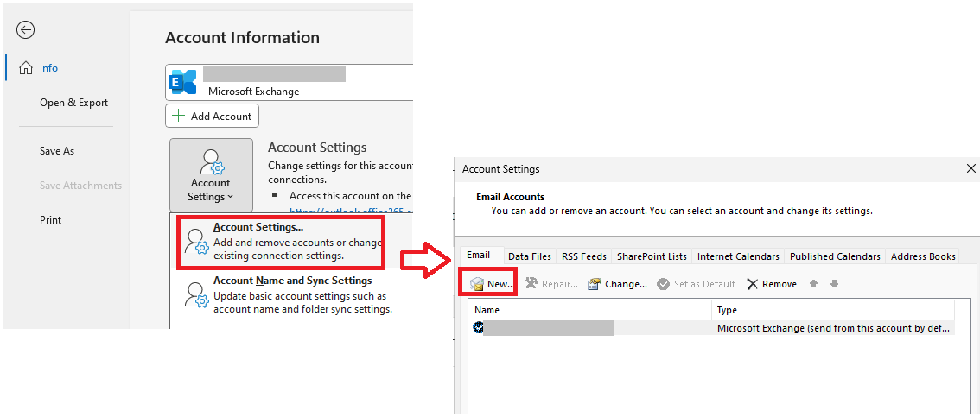Open the Open & Export page
The height and width of the screenshot is (417, 980).
tap(73, 103)
